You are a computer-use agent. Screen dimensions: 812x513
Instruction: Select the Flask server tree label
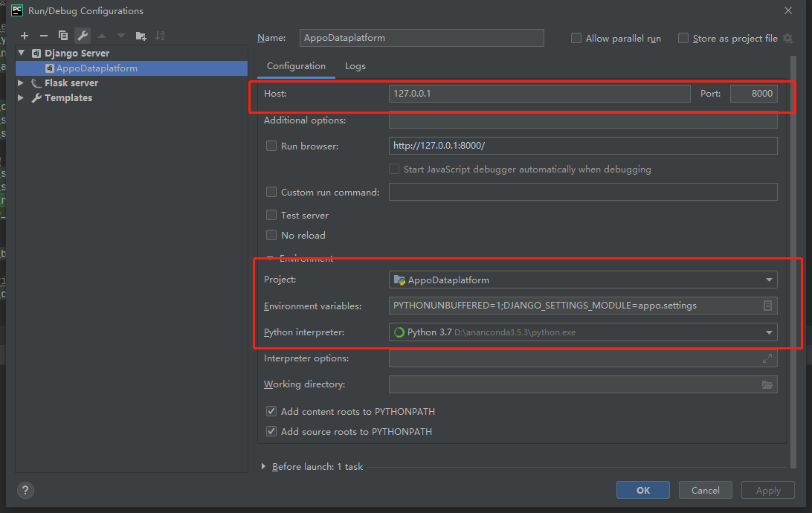tap(71, 83)
